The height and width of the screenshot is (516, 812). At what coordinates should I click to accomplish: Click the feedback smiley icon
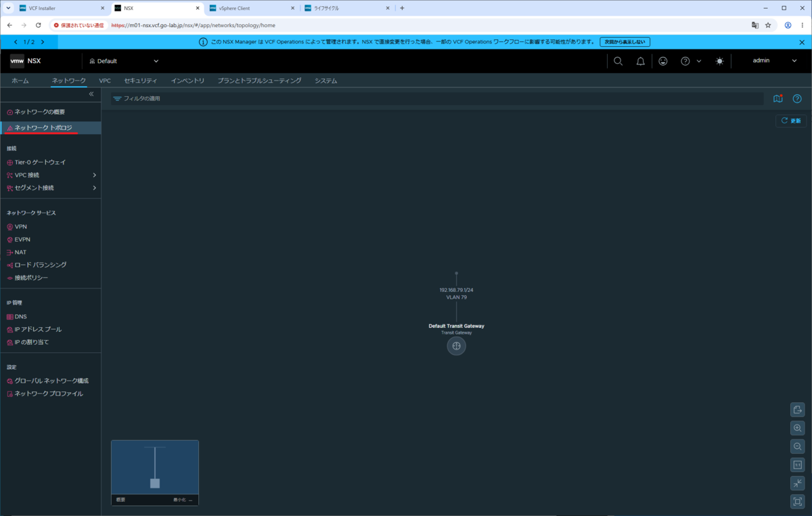click(662, 61)
